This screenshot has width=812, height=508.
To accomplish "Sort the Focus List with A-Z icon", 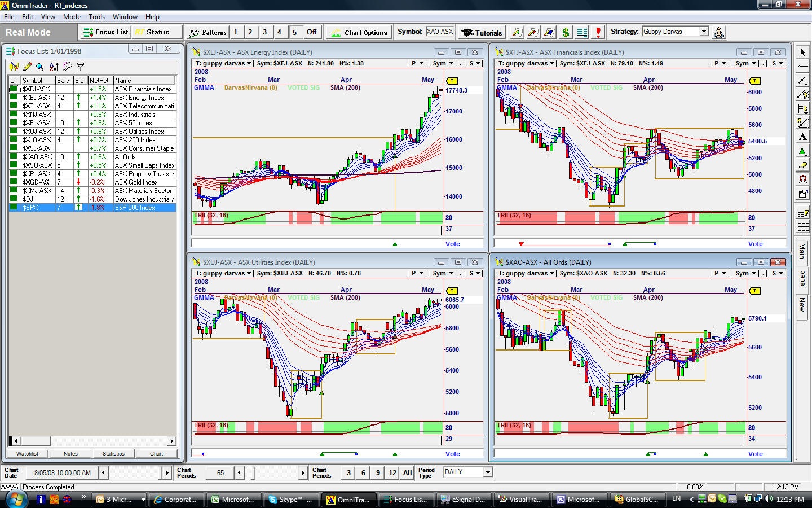I will tap(54, 67).
